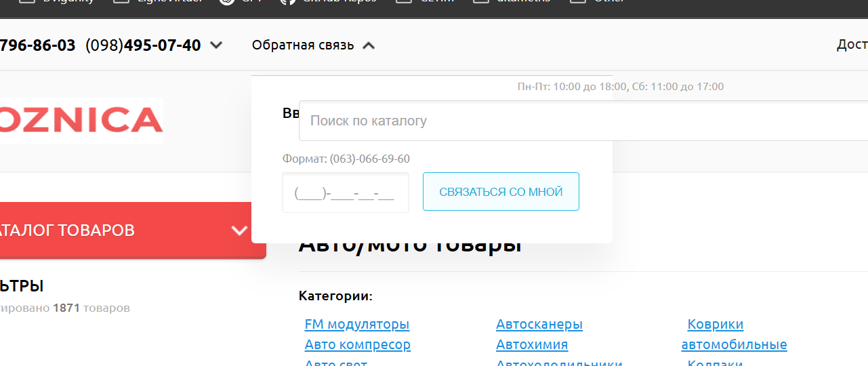Viewport: 868px width, 366px height.
Task: Open the partially visible Дост menu item
Action: 852,45
